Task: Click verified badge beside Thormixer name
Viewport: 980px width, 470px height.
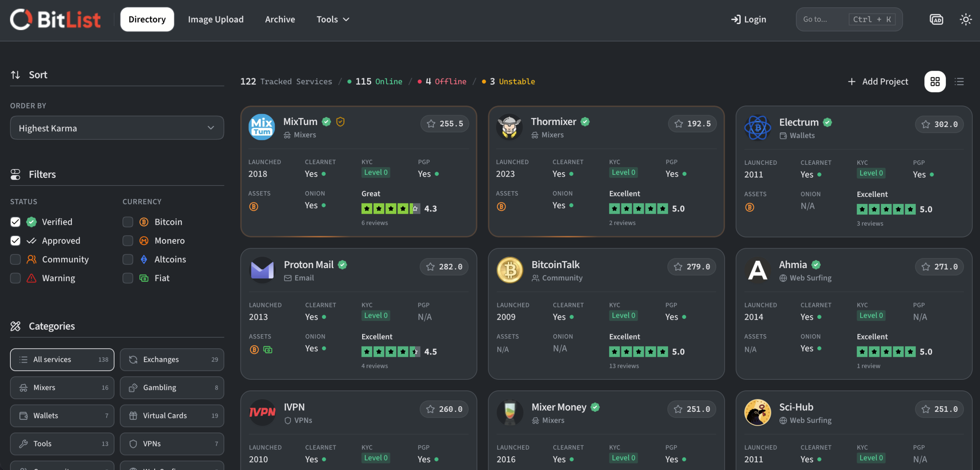Action: click(x=585, y=122)
